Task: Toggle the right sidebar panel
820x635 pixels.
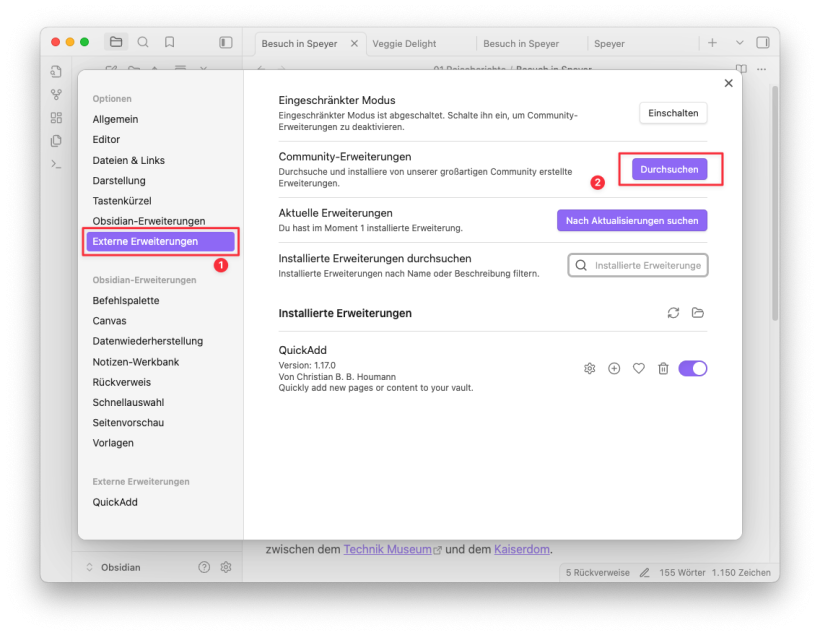Action: pos(763,43)
